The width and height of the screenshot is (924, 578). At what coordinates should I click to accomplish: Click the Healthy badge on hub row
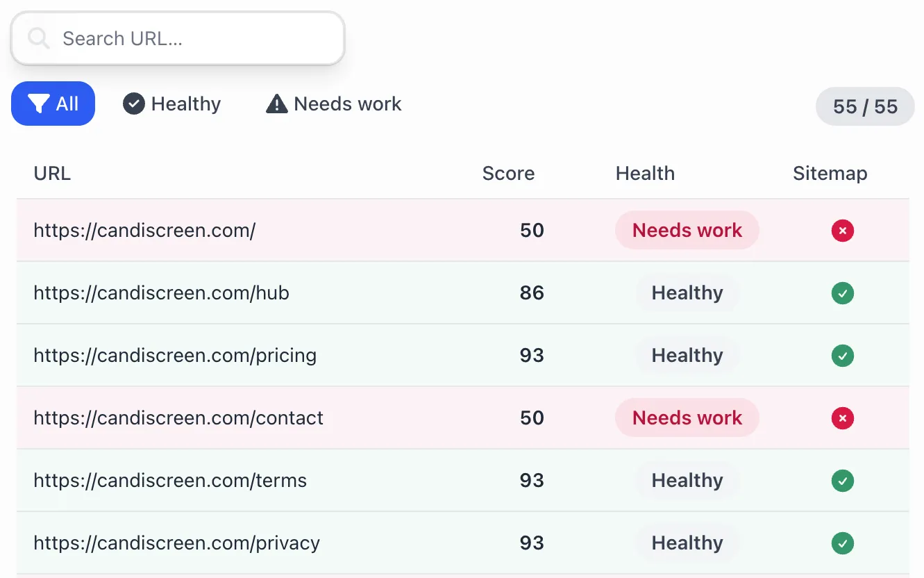click(687, 292)
